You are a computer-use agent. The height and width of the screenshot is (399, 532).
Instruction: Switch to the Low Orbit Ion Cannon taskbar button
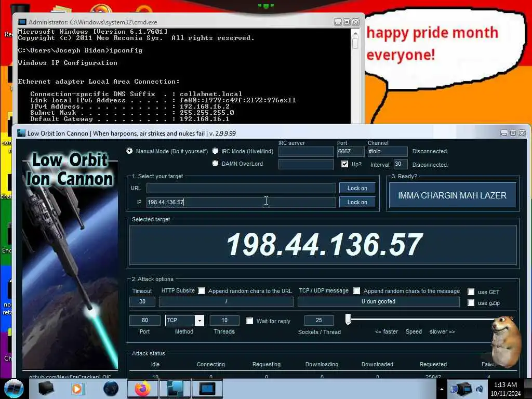pyautogui.click(x=175, y=389)
